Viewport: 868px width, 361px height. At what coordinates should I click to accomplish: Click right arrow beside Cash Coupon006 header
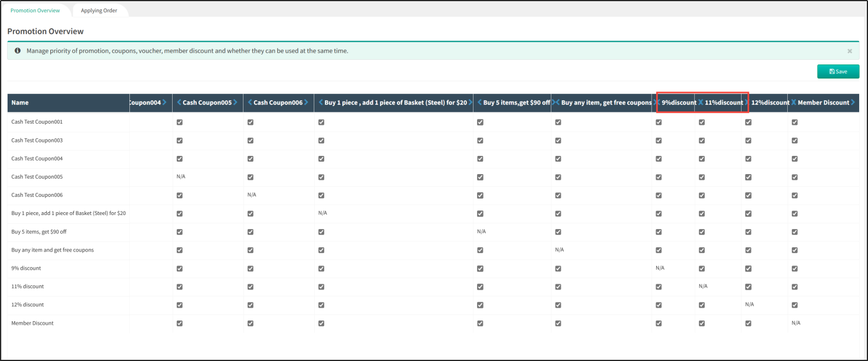306,103
